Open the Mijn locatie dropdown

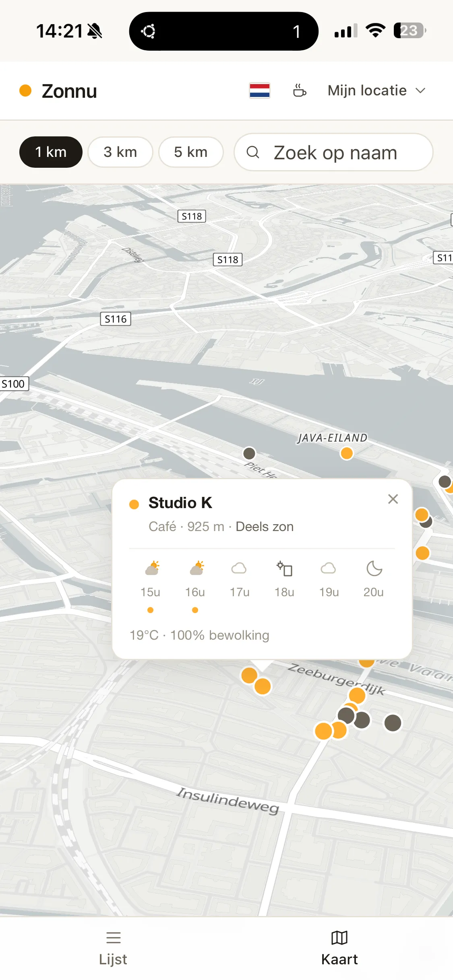[376, 91]
